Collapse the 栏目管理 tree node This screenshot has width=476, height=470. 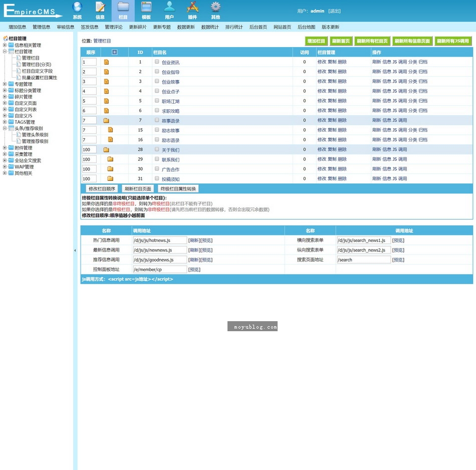(5, 51)
